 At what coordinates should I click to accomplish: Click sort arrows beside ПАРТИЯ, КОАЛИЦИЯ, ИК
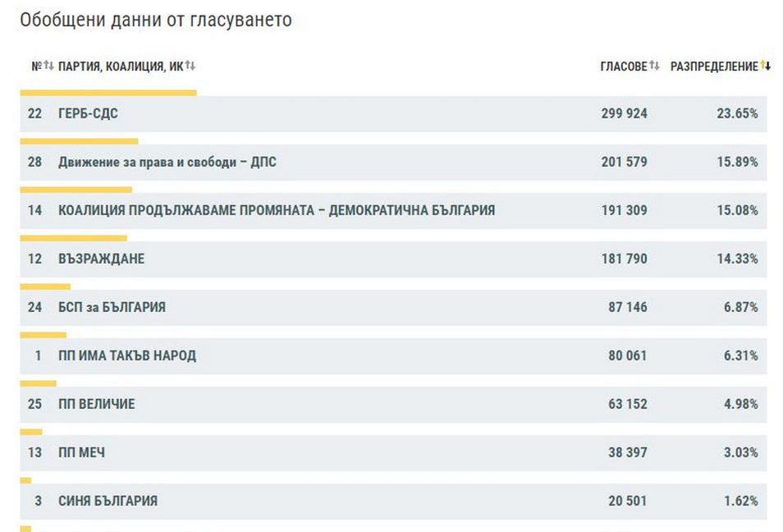click(190, 66)
